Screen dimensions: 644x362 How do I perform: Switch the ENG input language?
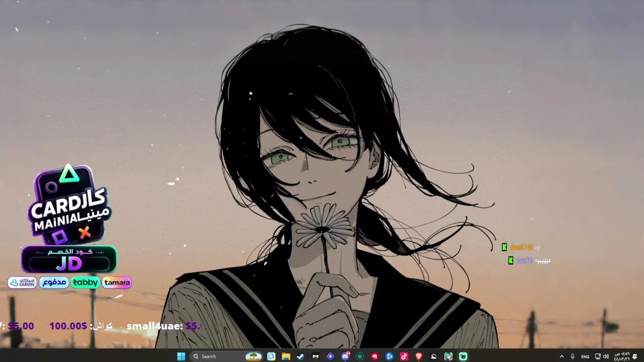[585, 356]
